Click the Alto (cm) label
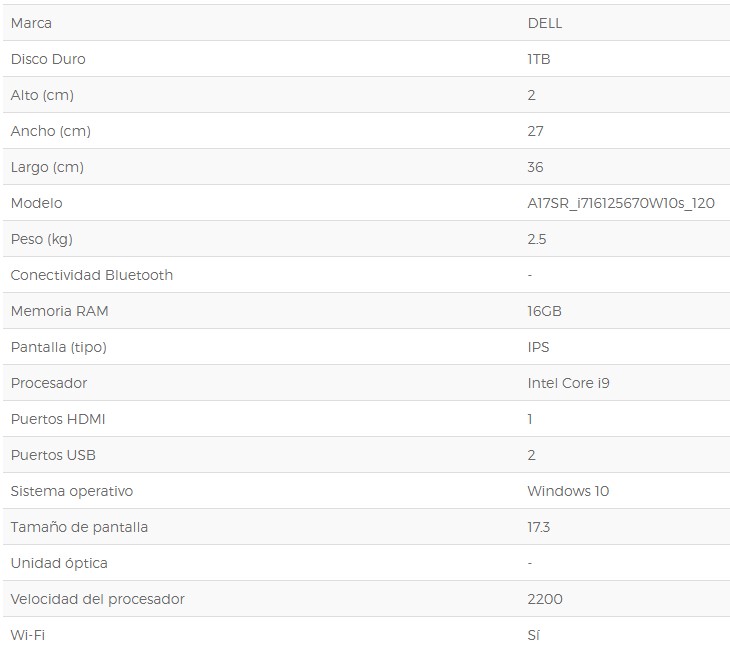Viewport: 730px width, 663px height. 42,95
